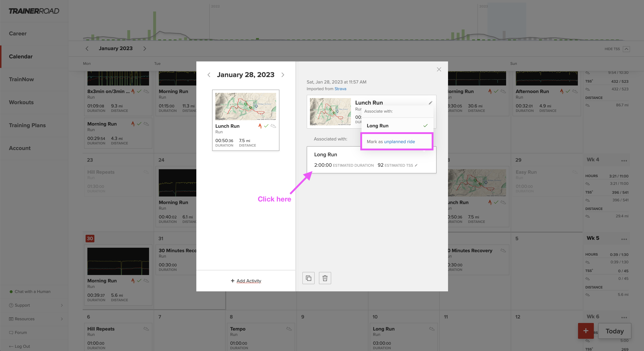Click the pencil edit icon beside Lunch Run
This screenshot has width=644, height=351.
click(430, 103)
